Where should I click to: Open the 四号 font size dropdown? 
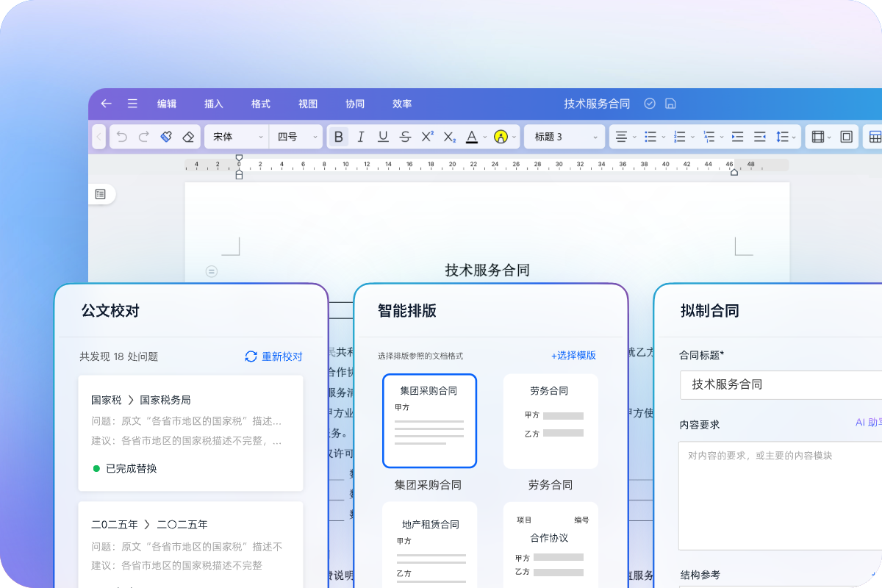coord(298,137)
